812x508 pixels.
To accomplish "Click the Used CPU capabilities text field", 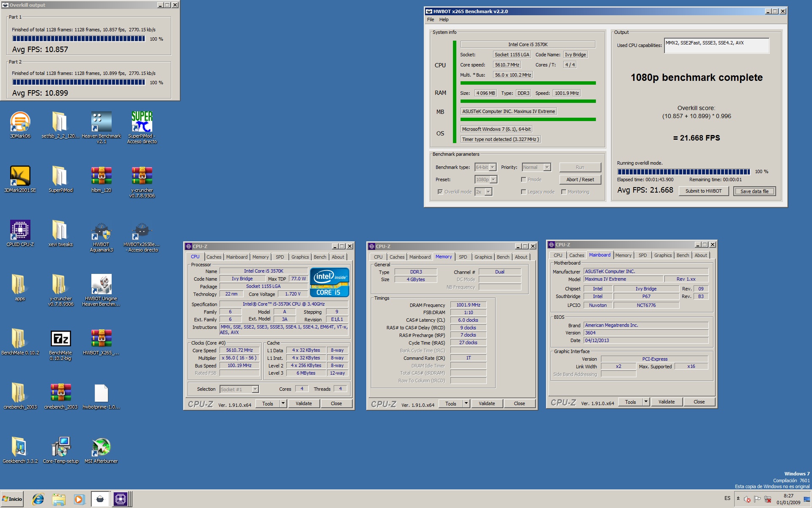I will pyautogui.click(x=716, y=46).
